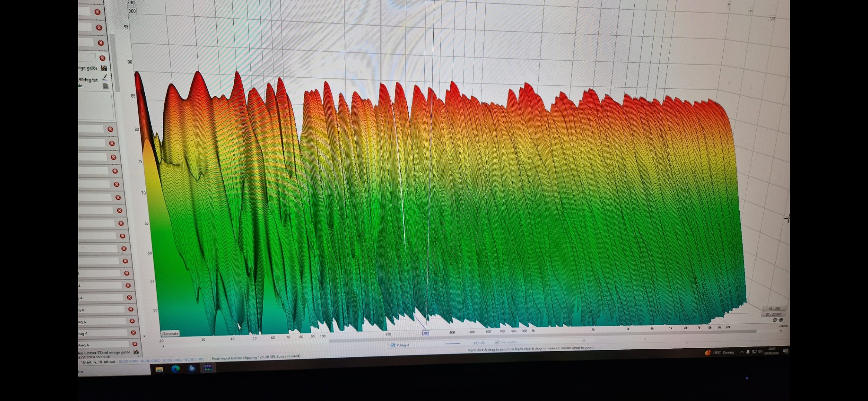Select the 20..20,000 frequency range preset
Image resolution: width=868 pixels, height=401 pixels.
coord(773,314)
